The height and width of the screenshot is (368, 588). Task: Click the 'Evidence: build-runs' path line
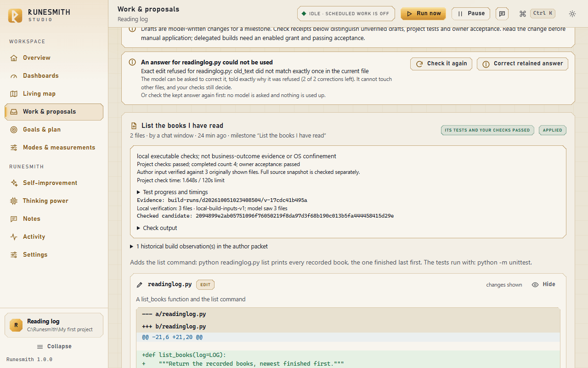[x=222, y=201]
